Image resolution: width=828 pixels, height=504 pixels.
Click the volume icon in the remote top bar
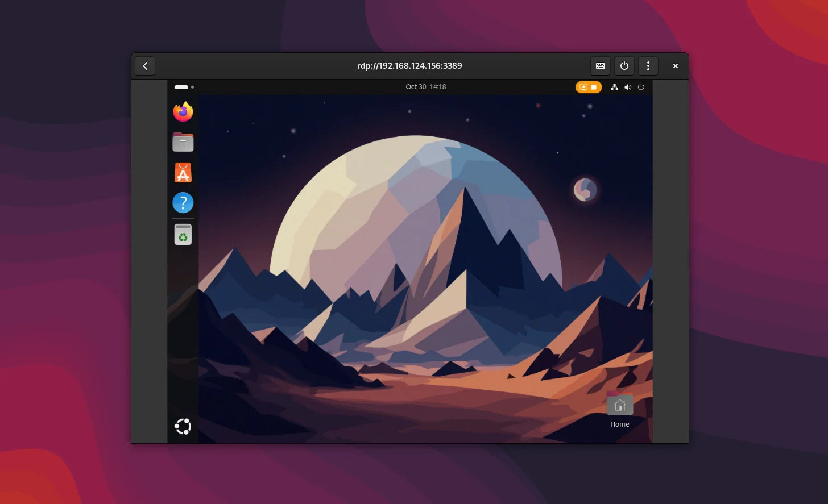point(628,87)
